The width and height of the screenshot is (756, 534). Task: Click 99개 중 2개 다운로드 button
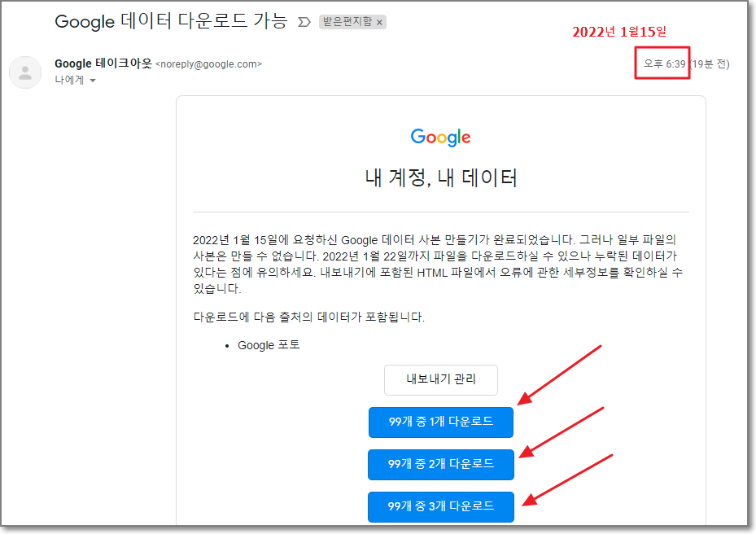point(441,465)
